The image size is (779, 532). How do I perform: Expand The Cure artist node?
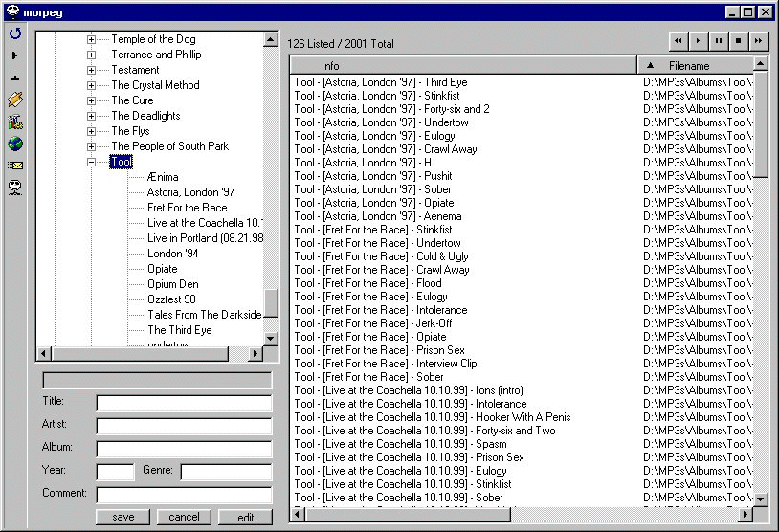[x=92, y=100]
